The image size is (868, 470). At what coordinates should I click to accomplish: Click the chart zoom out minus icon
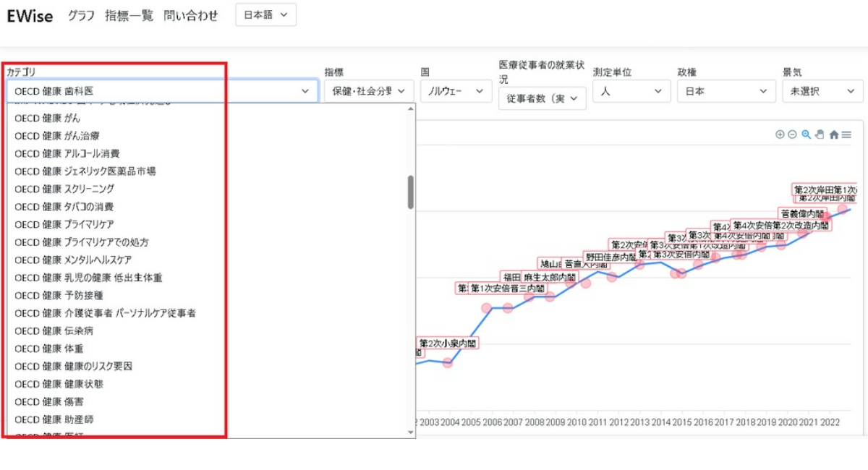coord(792,134)
